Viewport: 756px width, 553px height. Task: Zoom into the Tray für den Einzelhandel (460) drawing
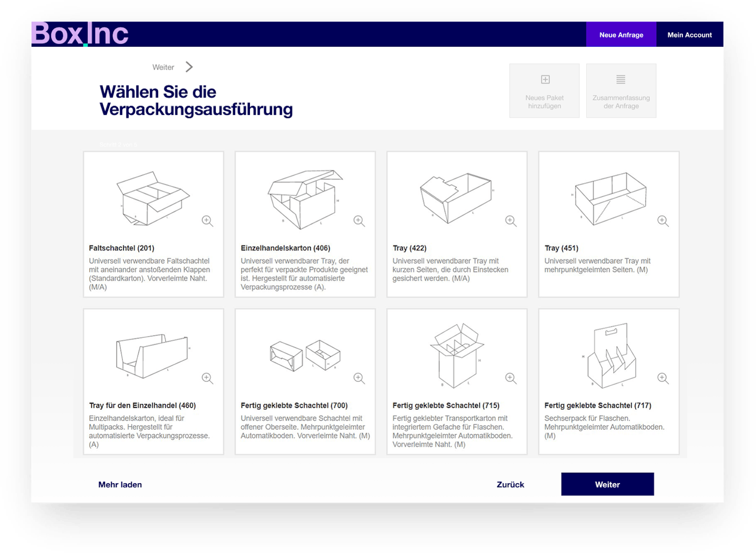pos(207,378)
